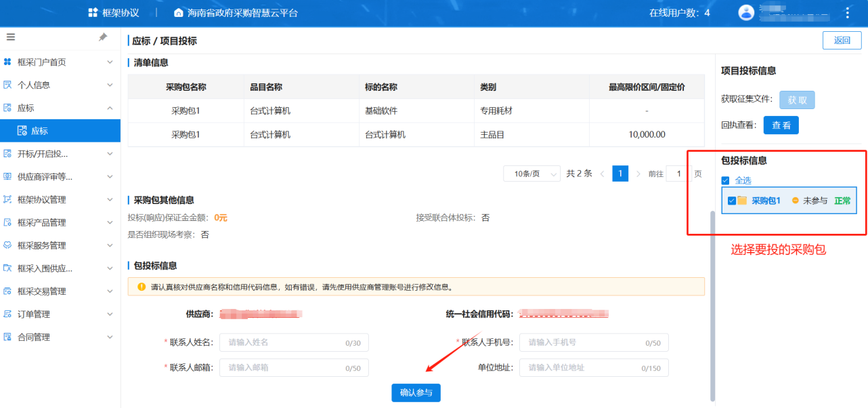Open the user avatar in the header
868x408 pixels.
pyautogui.click(x=746, y=12)
